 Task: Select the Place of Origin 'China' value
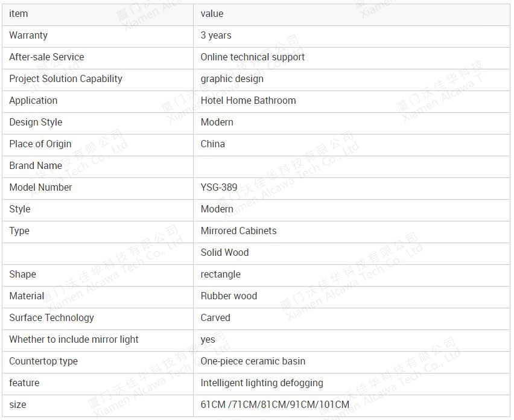click(213, 144)
